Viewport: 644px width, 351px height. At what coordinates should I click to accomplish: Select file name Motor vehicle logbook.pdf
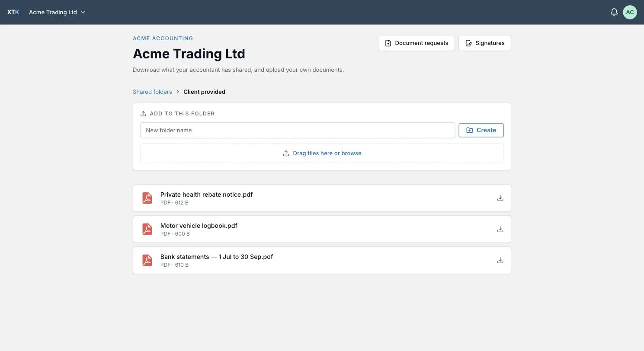click(x=199, y=226)
